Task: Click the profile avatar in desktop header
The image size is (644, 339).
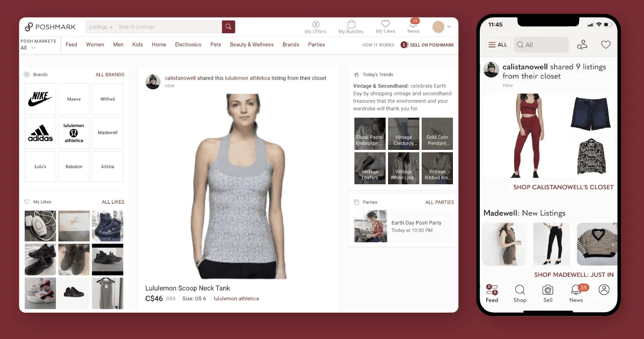Action: 438,27
